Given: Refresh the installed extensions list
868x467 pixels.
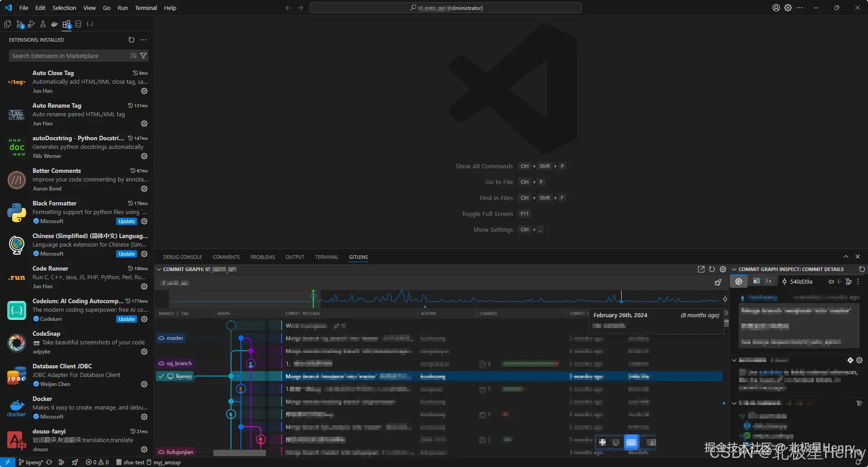Looking at the screenshot, I should click(132, 40).
